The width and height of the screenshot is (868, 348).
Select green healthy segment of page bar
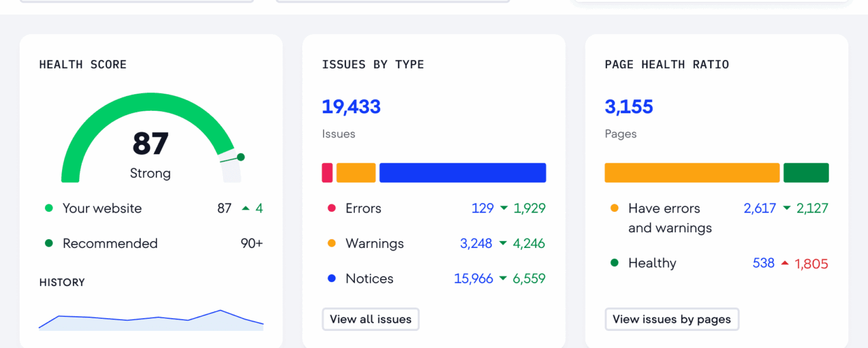806,173
